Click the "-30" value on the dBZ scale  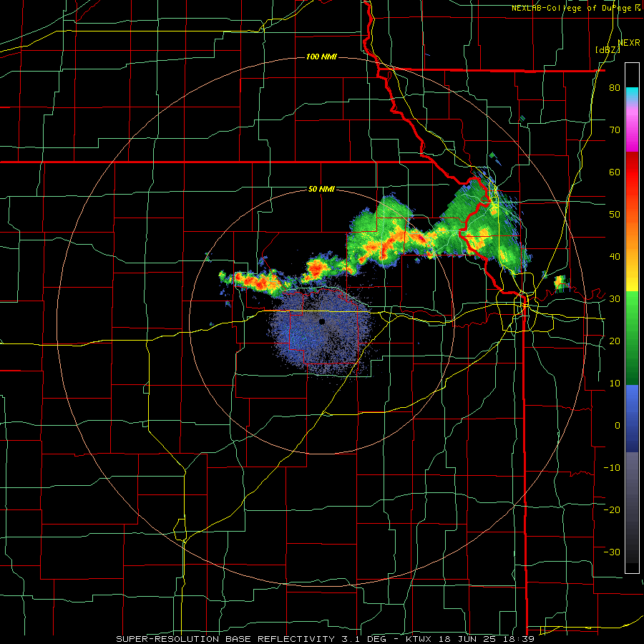(x=612, y=552)
